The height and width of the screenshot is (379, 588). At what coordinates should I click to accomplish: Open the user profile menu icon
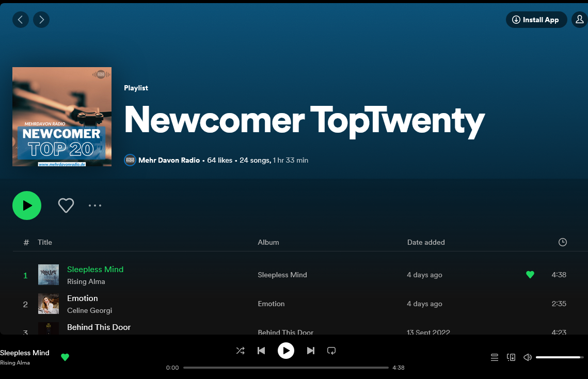coord(580,20)
